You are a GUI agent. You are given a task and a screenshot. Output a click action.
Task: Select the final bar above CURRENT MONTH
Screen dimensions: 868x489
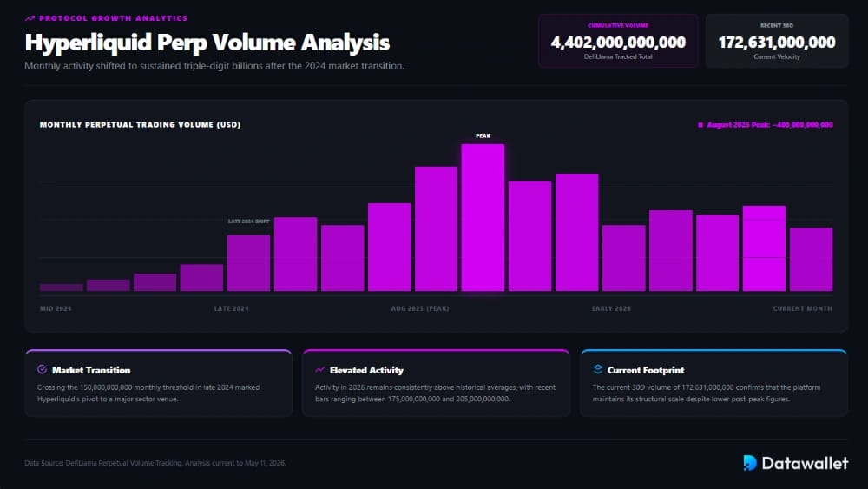(x=811, y=259)
